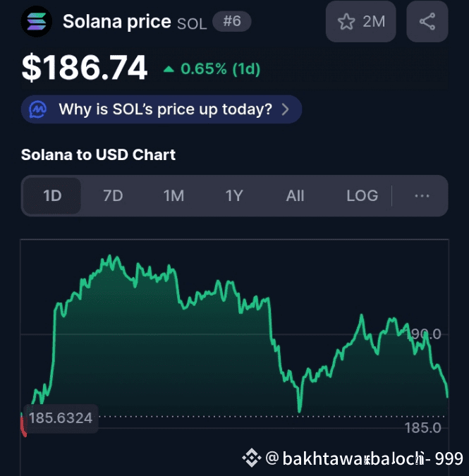
Task: Expand the chevron after the SOL price question
Action: 285,109
